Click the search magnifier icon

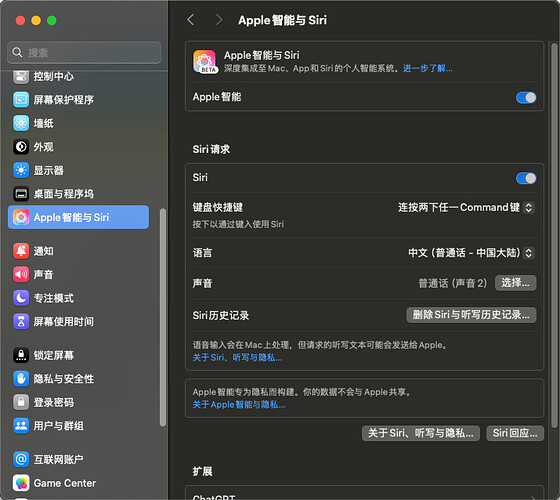(x=17, y=52)
